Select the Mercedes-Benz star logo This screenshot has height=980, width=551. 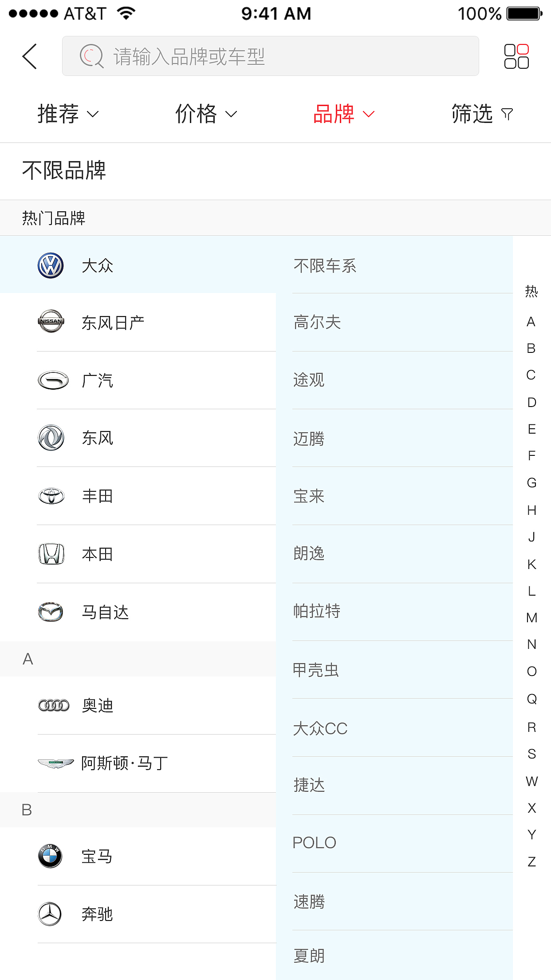click(50, 914)
